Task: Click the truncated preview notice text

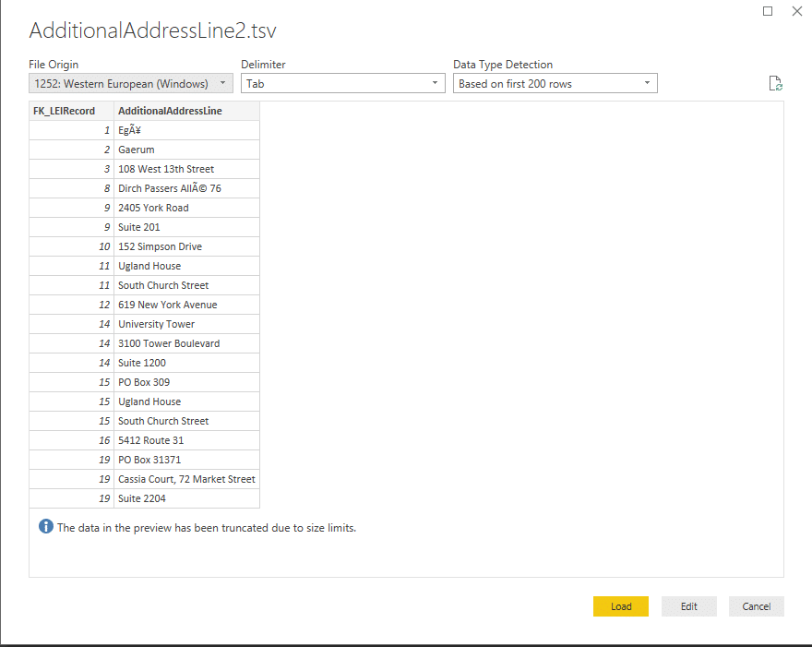Action: tap(207, 528)
